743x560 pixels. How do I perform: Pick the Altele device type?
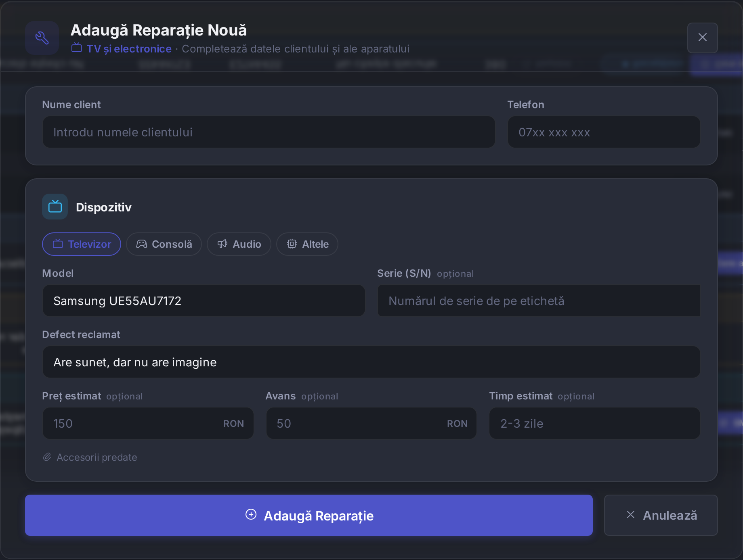307,244
